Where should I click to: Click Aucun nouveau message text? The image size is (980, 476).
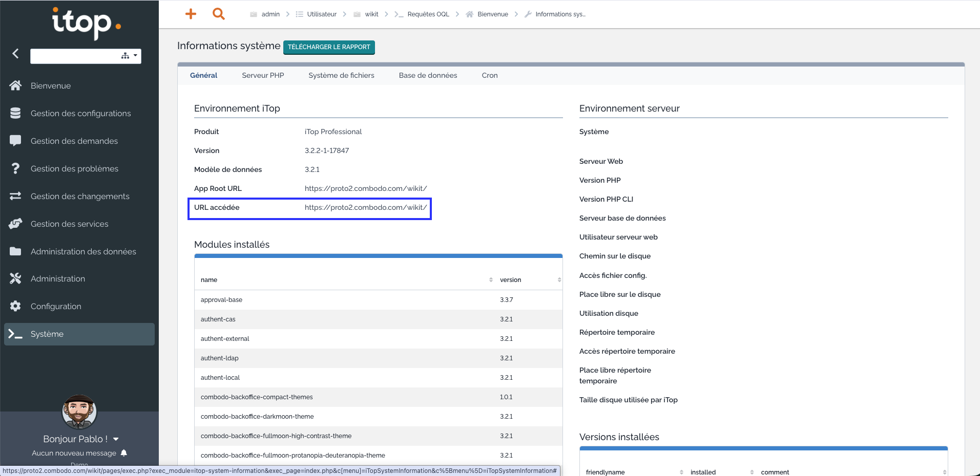74,453
